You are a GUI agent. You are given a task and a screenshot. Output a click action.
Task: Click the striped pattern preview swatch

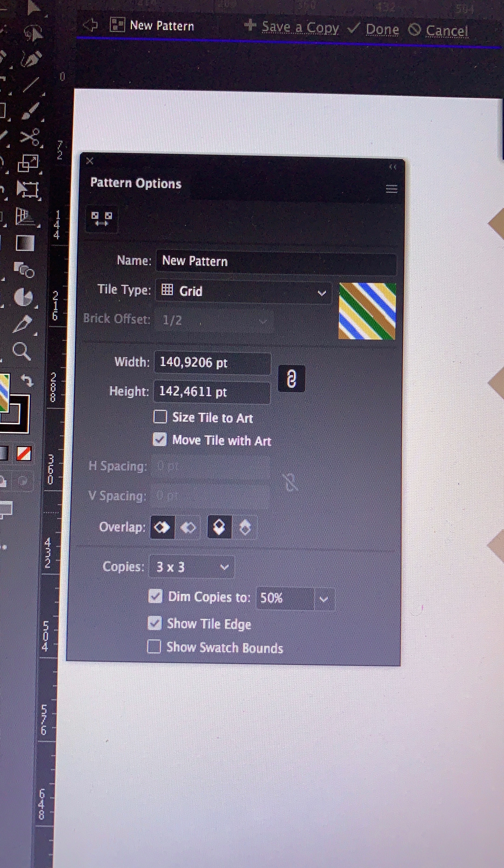pos(367,311)
